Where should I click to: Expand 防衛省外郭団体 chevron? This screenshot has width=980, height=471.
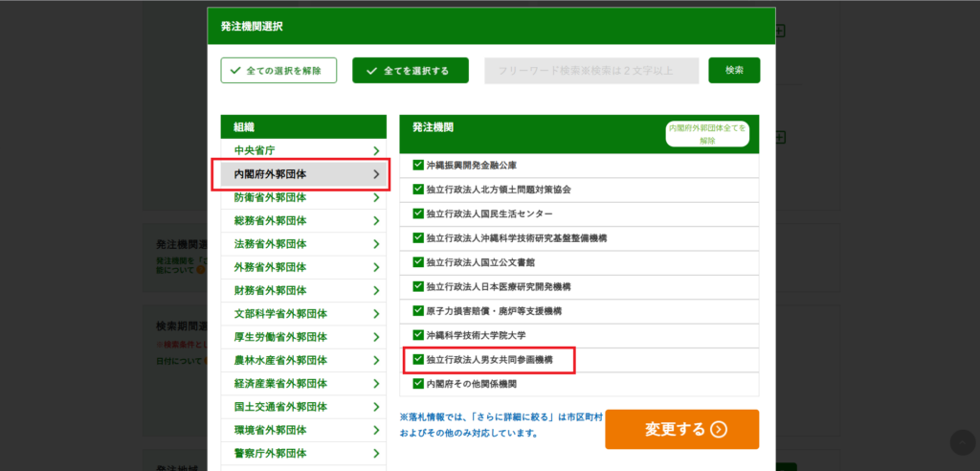[x=376, y=197]
